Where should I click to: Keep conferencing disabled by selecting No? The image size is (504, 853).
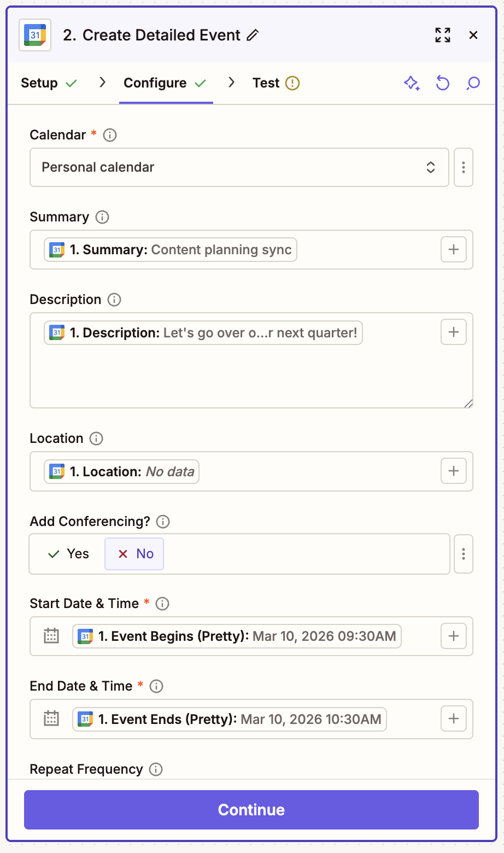click(x=134, y=553)
